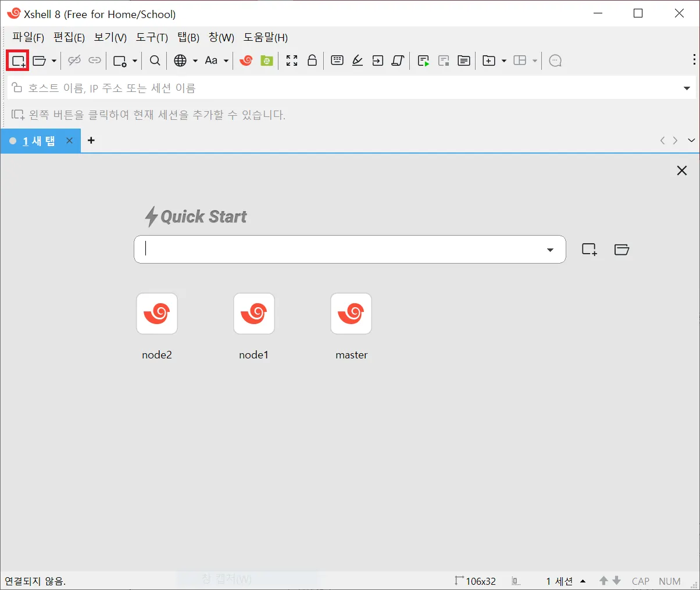The image size is (700, 590).
Task: Click the Quick Start new session icon
Action: click(x=590, y=250)
